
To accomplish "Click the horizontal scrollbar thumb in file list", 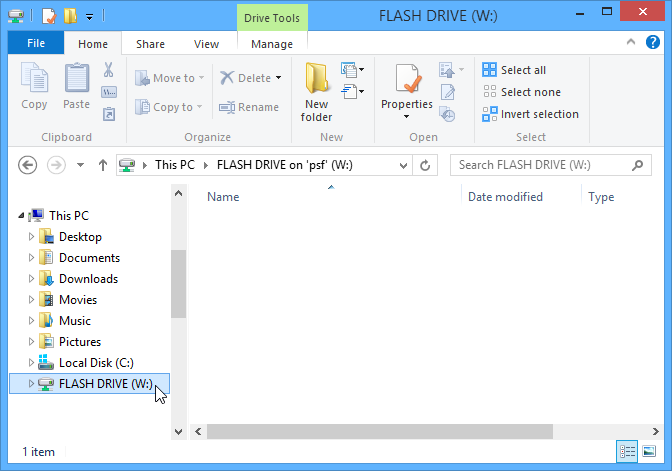I will point(380,432).
